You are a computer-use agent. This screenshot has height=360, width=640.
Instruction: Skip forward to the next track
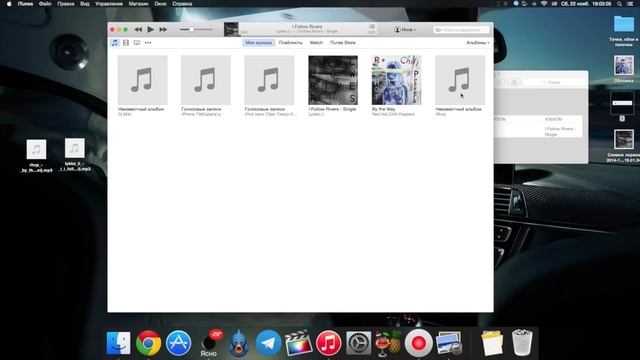163,29
